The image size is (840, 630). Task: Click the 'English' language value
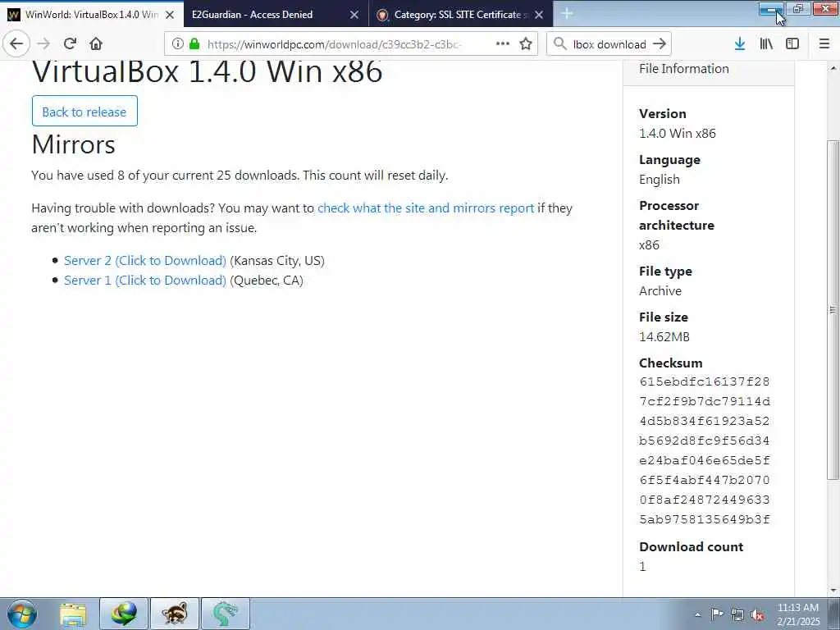660,180
